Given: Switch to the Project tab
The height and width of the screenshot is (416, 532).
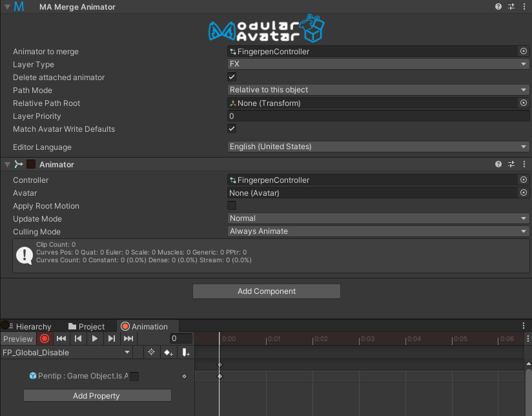Looking at the screenshot, I should (87, 326).
